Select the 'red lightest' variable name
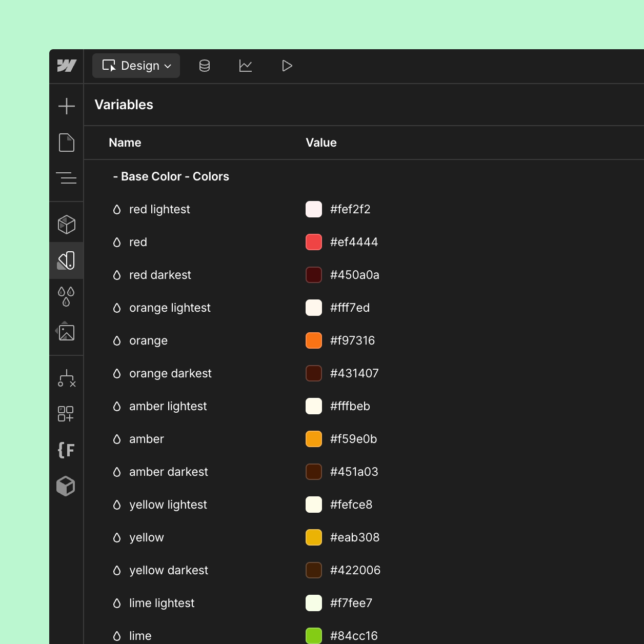The height and width of the screenshot is (644, 644). coord(159,209)
